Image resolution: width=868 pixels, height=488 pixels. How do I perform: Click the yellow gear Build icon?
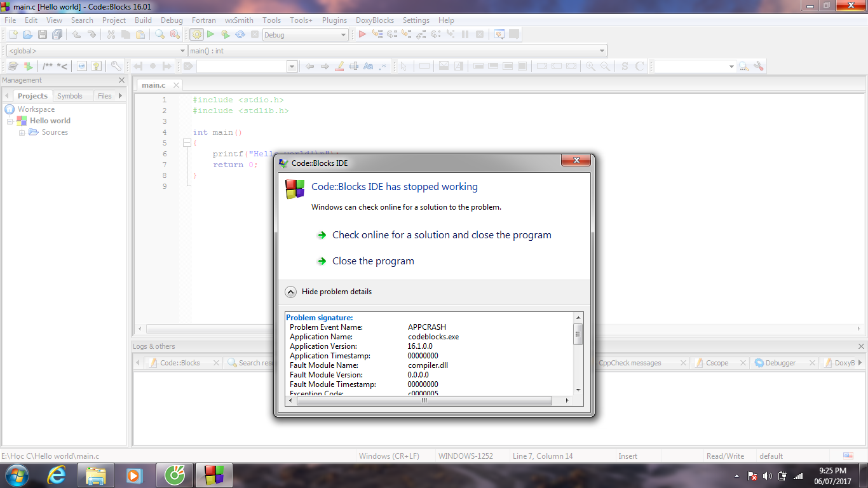click(x=196, y=34)
